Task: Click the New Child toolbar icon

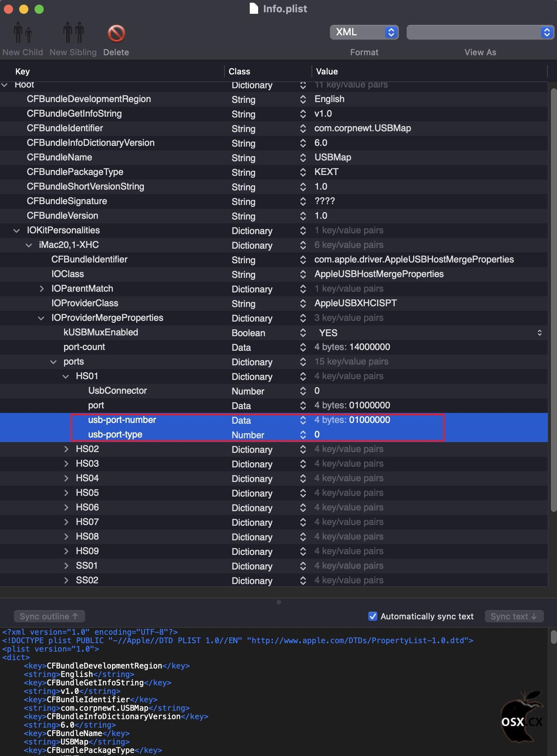Action: coord(23,33)
